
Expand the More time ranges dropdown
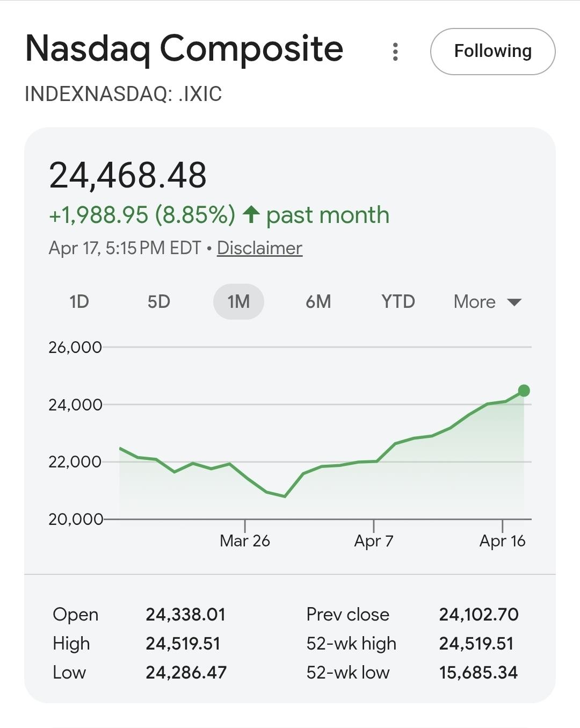point(487,302)
